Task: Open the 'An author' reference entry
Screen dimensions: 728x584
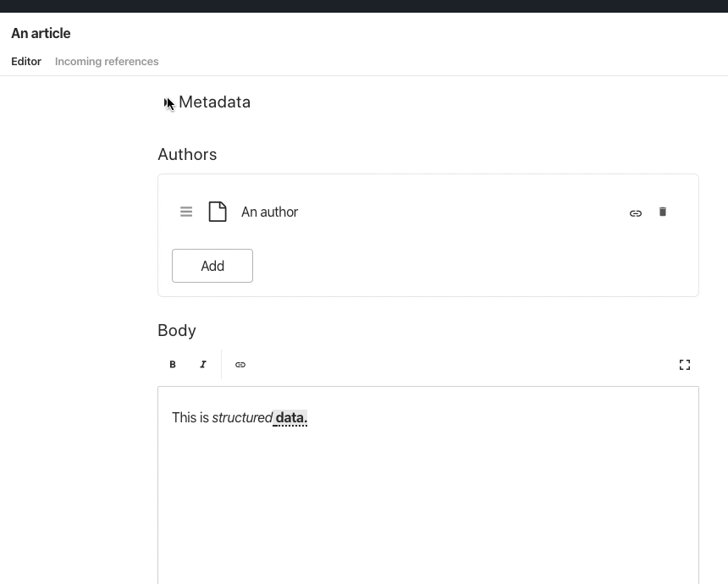Action: click(269, 212)
